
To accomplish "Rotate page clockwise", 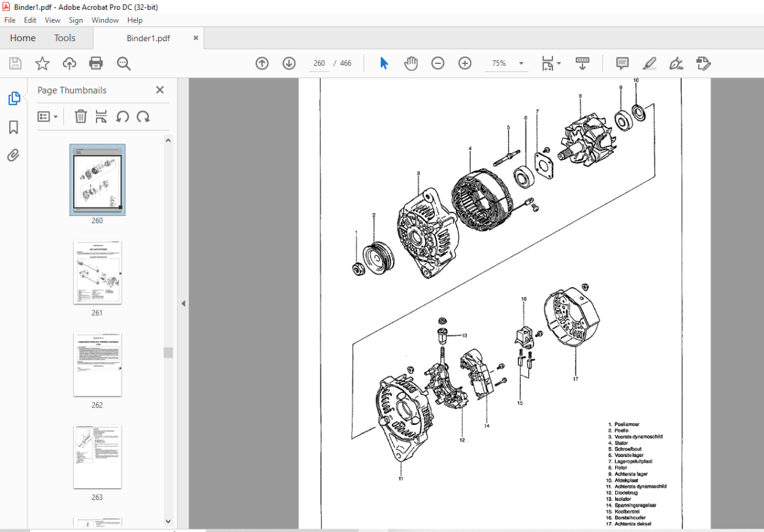I will point(143,116).
